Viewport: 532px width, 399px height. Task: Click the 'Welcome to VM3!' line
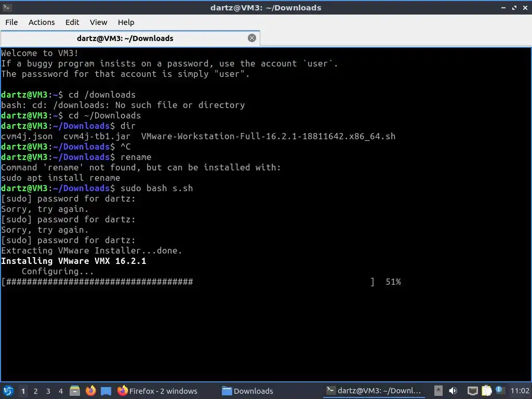coord(39,54)
